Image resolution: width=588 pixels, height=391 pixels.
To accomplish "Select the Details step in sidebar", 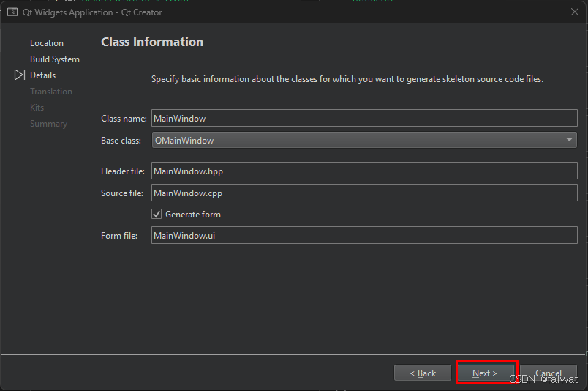I will (42, 75).
